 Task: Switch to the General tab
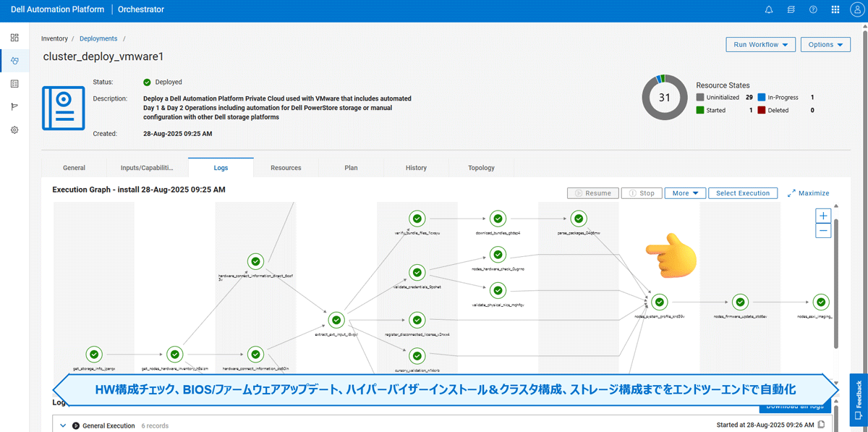[74, 168]
